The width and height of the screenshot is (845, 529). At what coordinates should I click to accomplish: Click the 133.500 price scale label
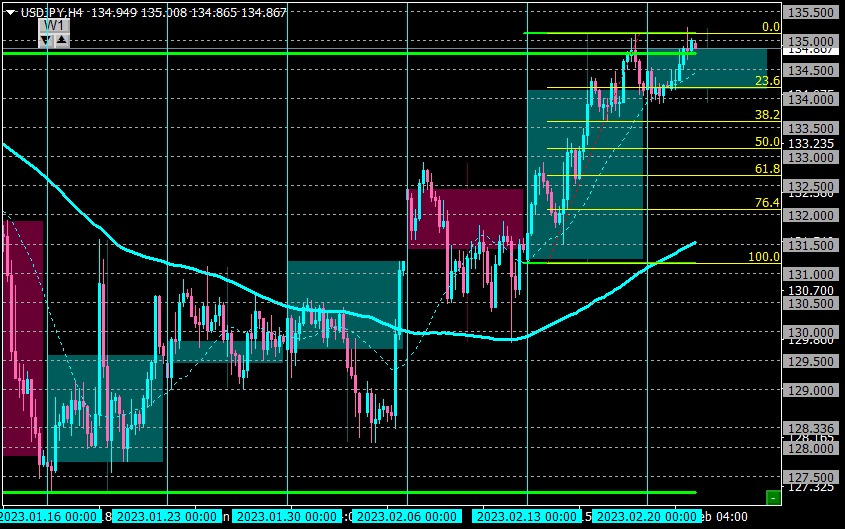(x=811, y=129)
